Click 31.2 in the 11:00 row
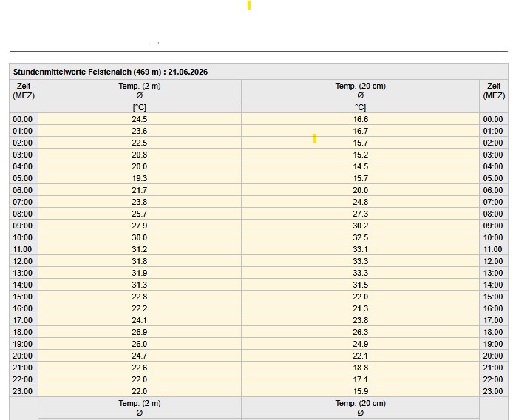Image resolution: width=513 pixels, height=420 pixels. (x=140, y=249)
